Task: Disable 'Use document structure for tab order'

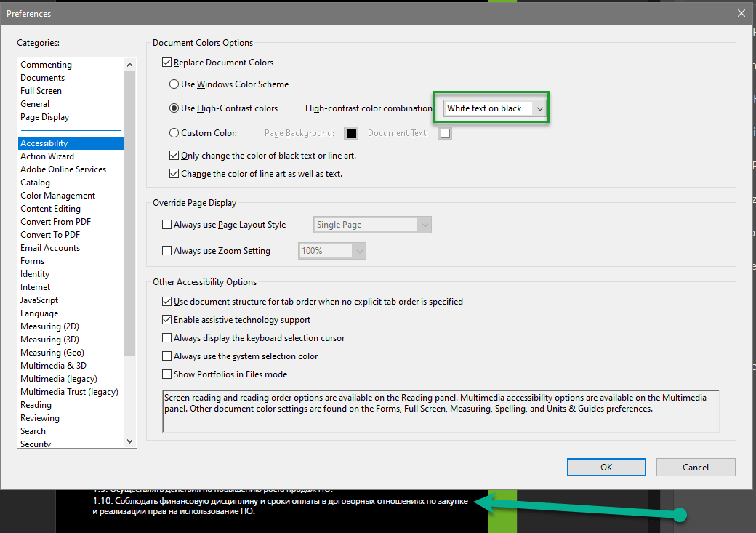Action: pos(165,300)
